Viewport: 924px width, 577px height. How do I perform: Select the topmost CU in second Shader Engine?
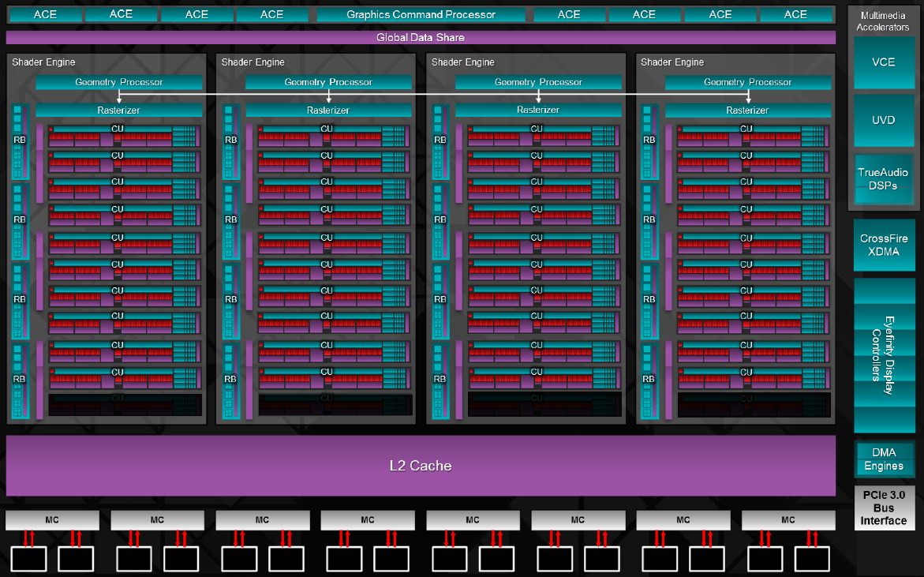pos(334,136)
